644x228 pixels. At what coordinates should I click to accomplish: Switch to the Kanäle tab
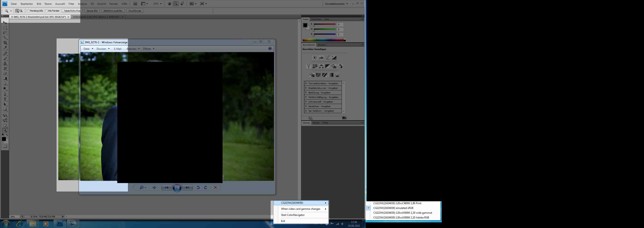316,123
